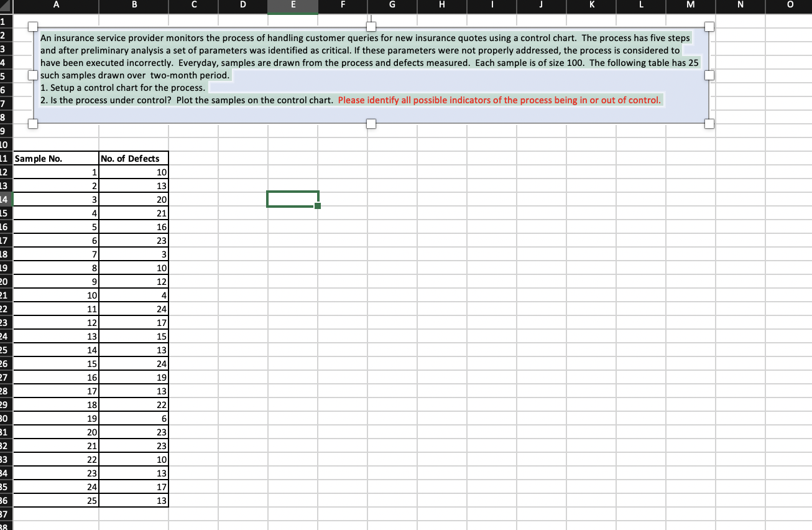Click the column F header
Image resolution: width=812 pixels, height=530 pixels.
(x=343, y=6)
